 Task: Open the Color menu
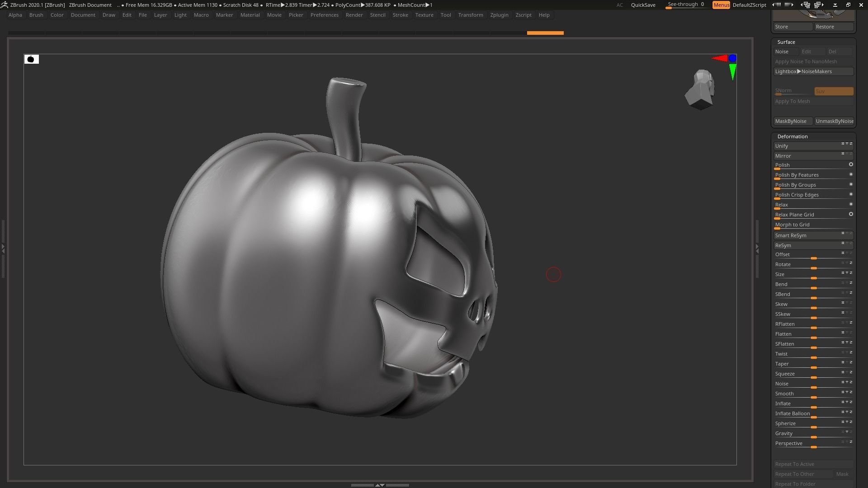(x=57, y=15)
